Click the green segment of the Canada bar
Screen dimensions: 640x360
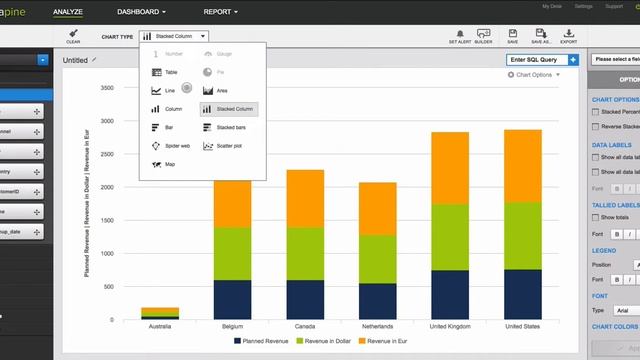pyautogui.click(x=305, y=254)
